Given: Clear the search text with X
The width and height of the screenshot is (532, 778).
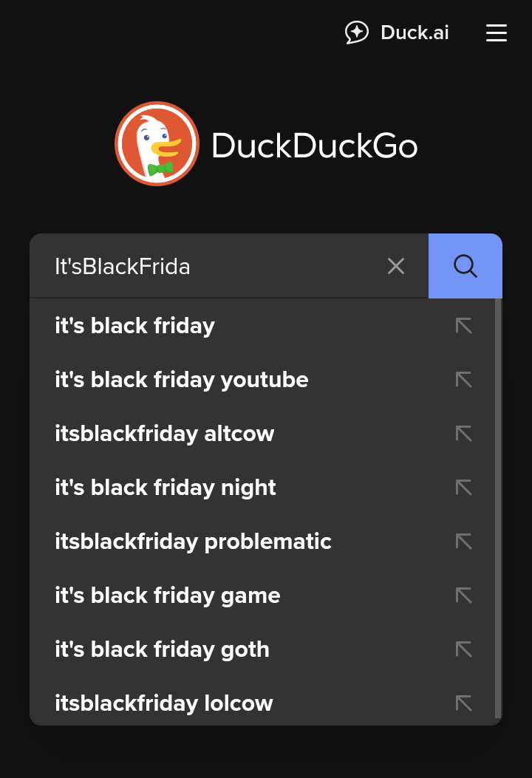Looking at the screenshot, I should 396,267.
